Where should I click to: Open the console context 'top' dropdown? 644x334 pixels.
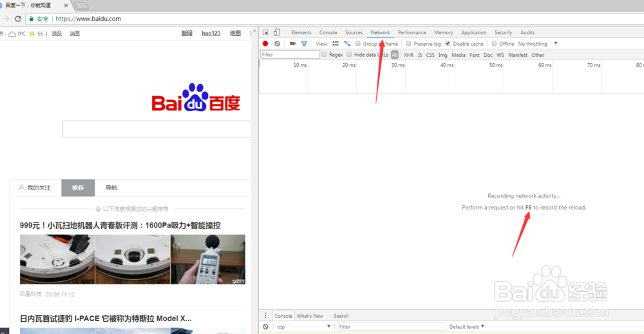coord(303,327)
